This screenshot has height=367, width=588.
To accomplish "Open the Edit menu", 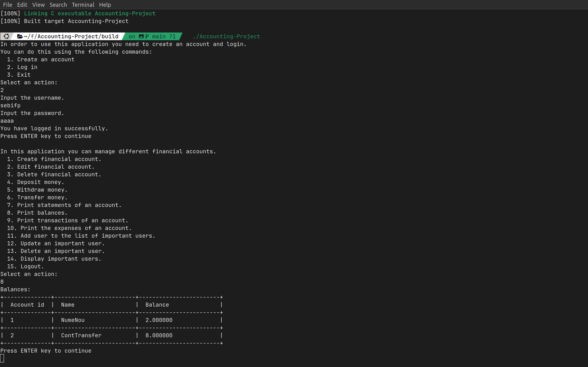I will coord(22,5).
